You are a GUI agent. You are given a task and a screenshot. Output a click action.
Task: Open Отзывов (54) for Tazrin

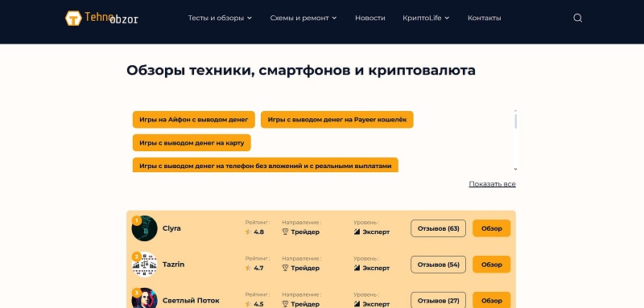pyautogui.click(x=438, y=265)
